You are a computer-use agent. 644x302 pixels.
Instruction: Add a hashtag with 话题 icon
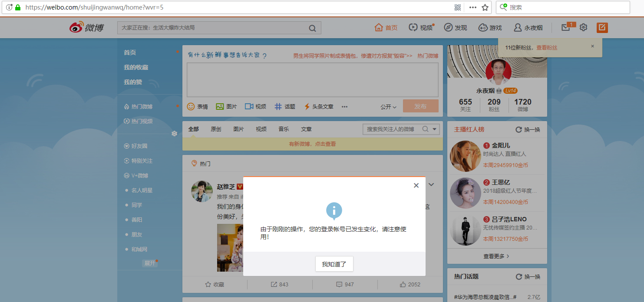(278, 106)
